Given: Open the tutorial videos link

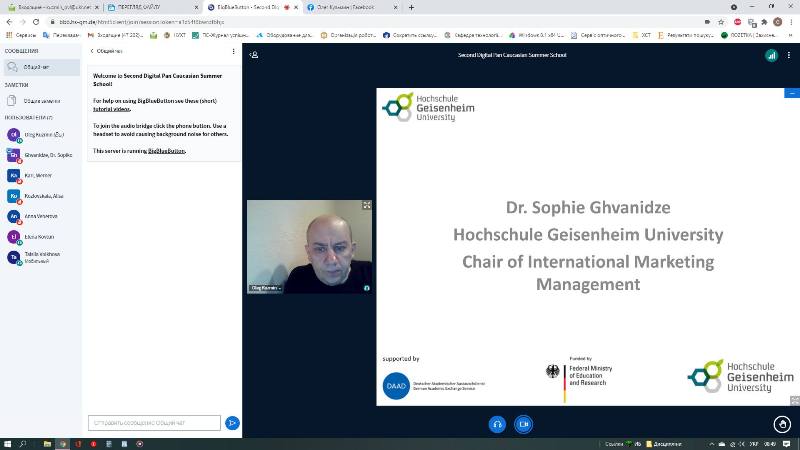Looking at the screenshot, I should click(111, 109).
